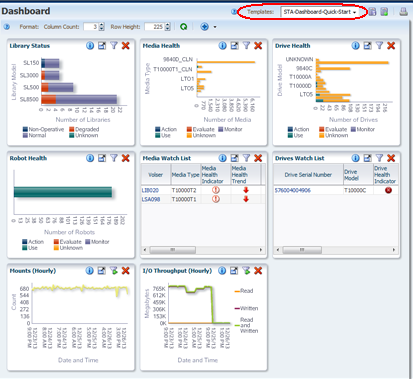Show info for Mounts (Hourly) panel

tap(90, 271)
